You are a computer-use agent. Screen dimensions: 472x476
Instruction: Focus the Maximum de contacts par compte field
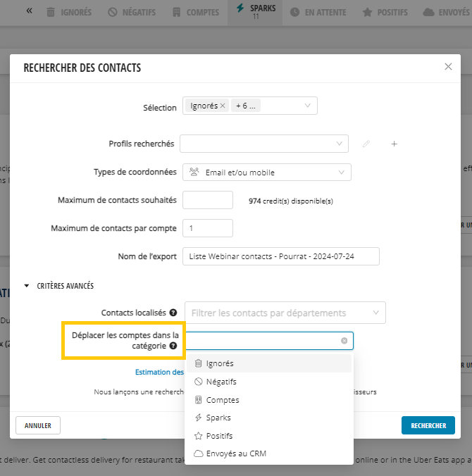click(208, 228)
